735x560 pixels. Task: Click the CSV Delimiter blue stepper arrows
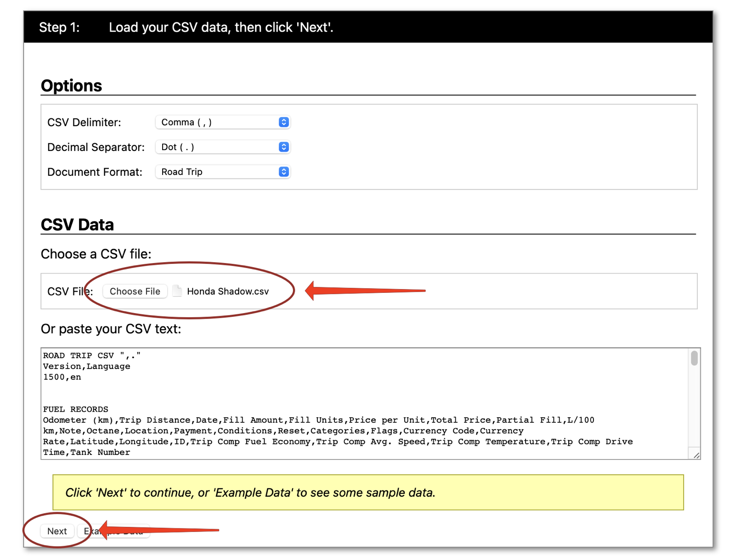(283, 122)
